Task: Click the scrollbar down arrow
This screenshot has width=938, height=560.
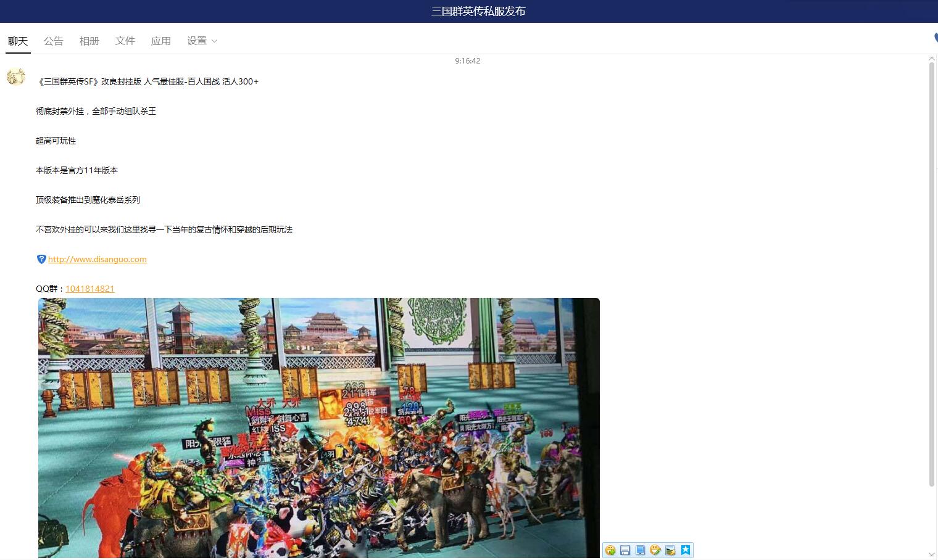Action: [932, 556]
